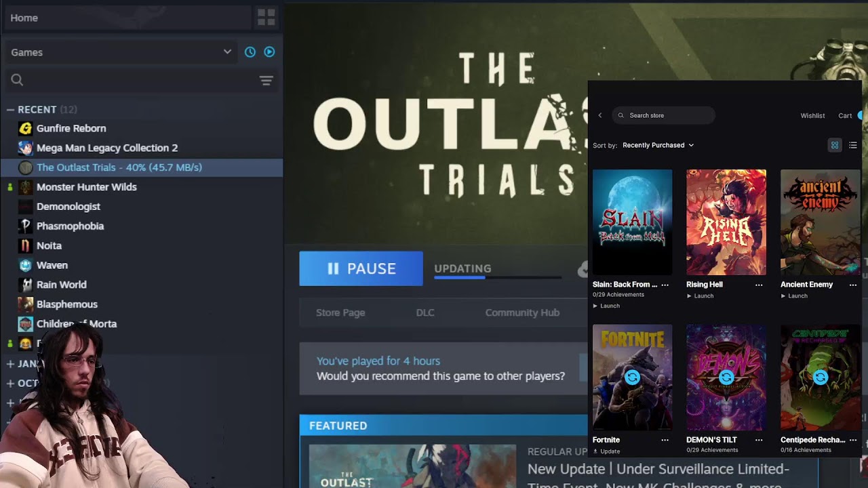Click "You've played for 4 hours" text
Image resolution: width=868 pixels, height=488 pixels.
(x=378, y=361)
